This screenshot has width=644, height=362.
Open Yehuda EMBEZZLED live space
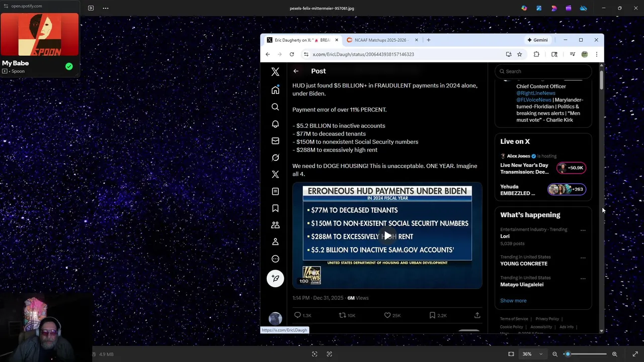(543, 190)
